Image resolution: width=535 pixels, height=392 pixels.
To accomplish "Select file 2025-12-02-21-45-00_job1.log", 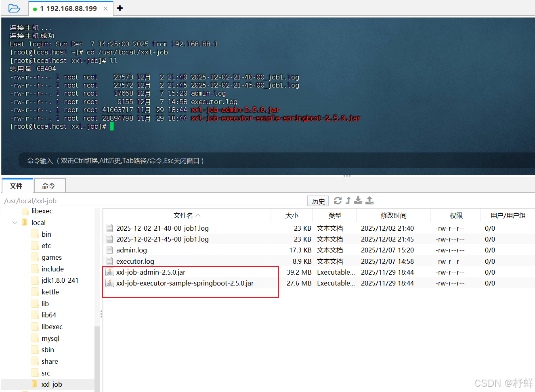I will coord(162,239).
